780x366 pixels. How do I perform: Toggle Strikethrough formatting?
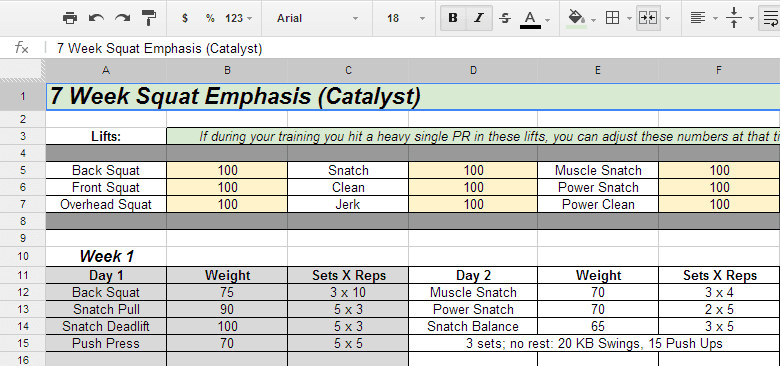[x=505, y=18]
